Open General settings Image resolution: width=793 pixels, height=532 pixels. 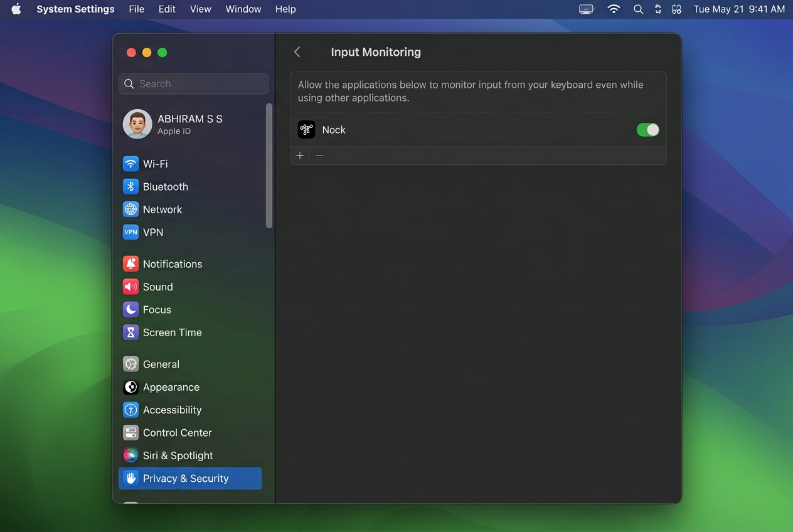click(189, 364)
